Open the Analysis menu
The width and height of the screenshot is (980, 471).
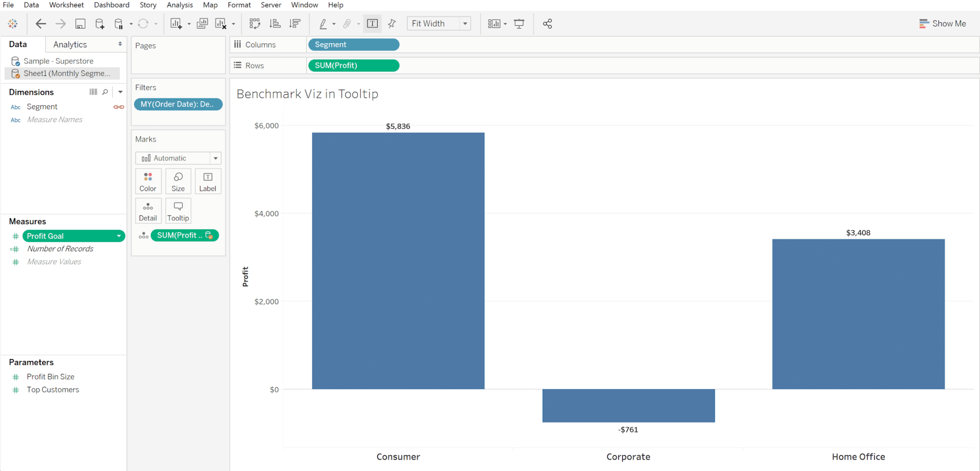pos(179,5)
